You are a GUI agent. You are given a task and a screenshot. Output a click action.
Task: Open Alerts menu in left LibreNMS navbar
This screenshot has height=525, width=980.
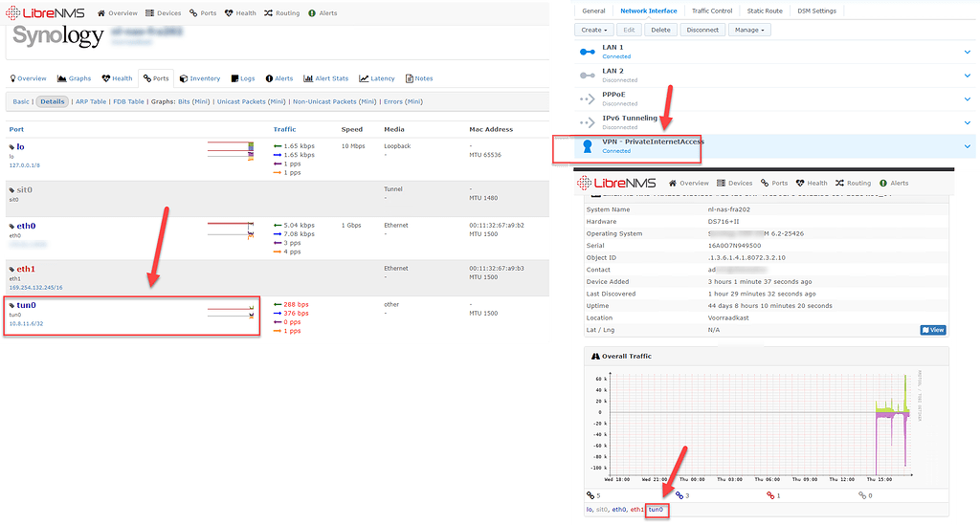click(323, 13)
